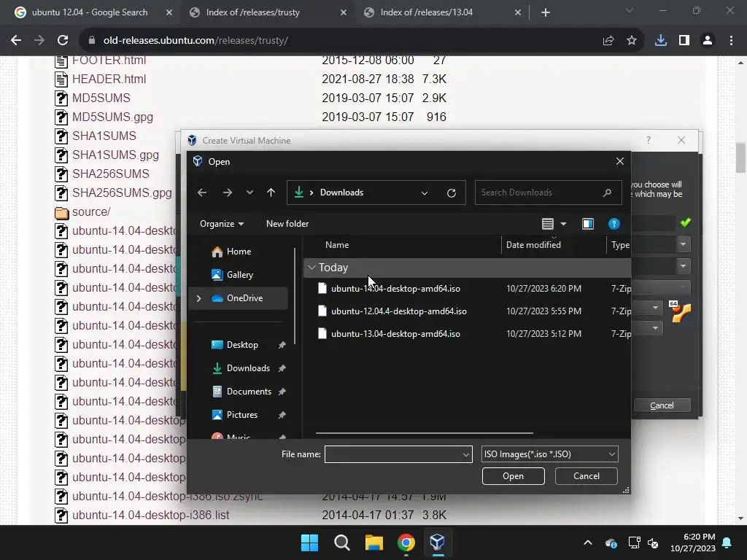Click the browser address bar URL
Image resolution: width=747 pixels, height=560 pixels.
tap(196, 41)
